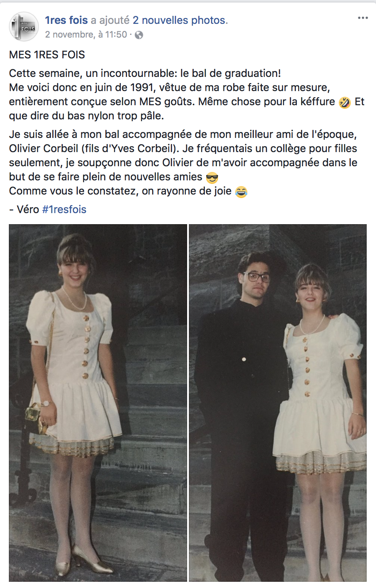Open the left photo of the girl alone

98,403
